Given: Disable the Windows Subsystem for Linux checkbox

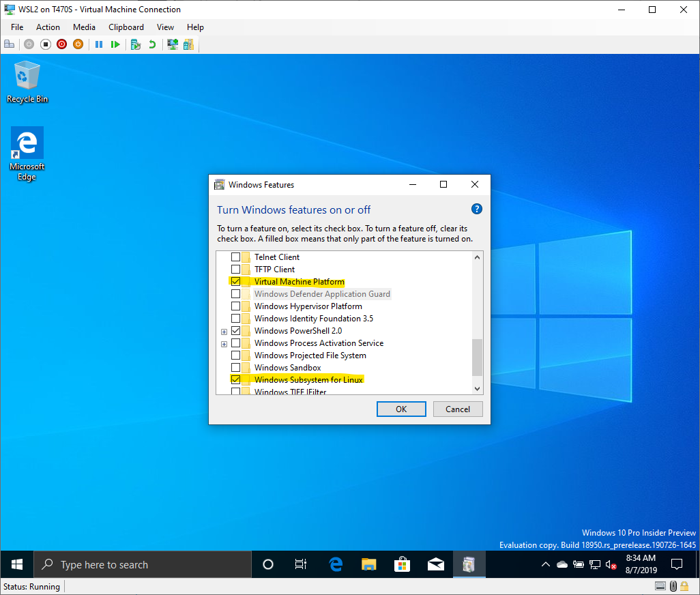Looking at the screenshot, I should (x=235, y=380).
